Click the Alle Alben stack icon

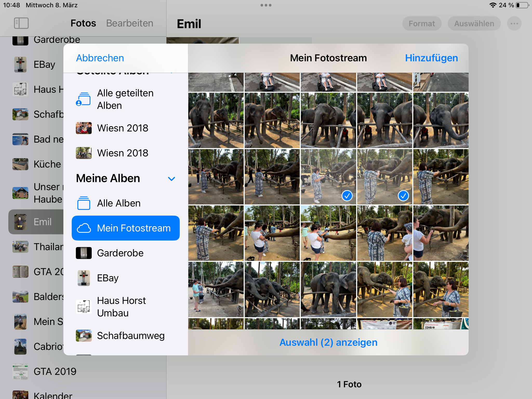(x=83, y=203)
